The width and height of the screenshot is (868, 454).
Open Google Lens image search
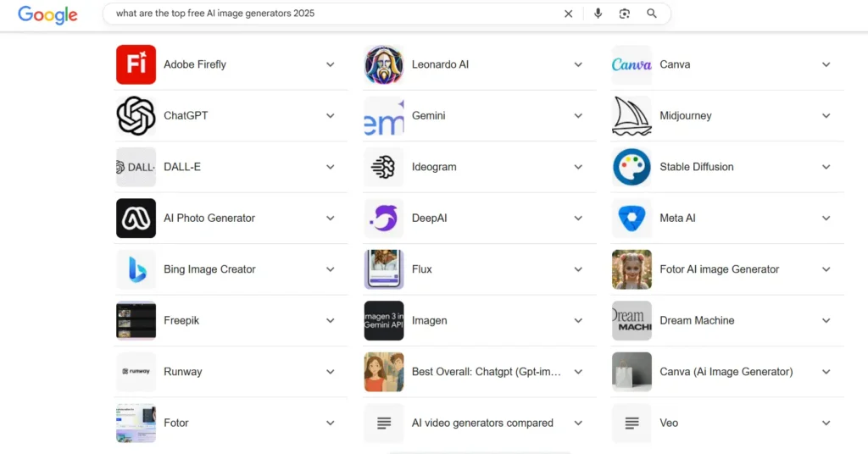click(625, 14)
